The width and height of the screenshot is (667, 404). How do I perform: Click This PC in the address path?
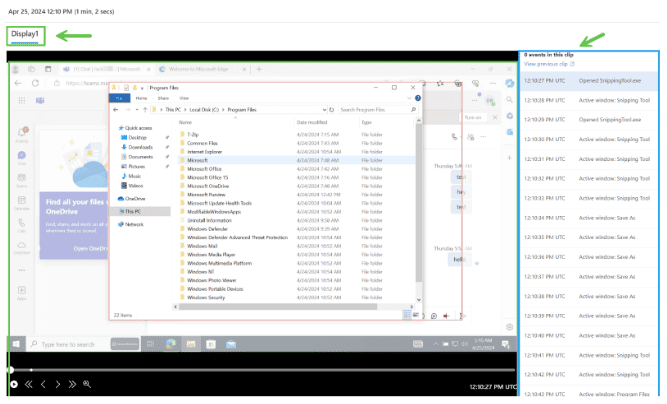[x=173, y=110]
